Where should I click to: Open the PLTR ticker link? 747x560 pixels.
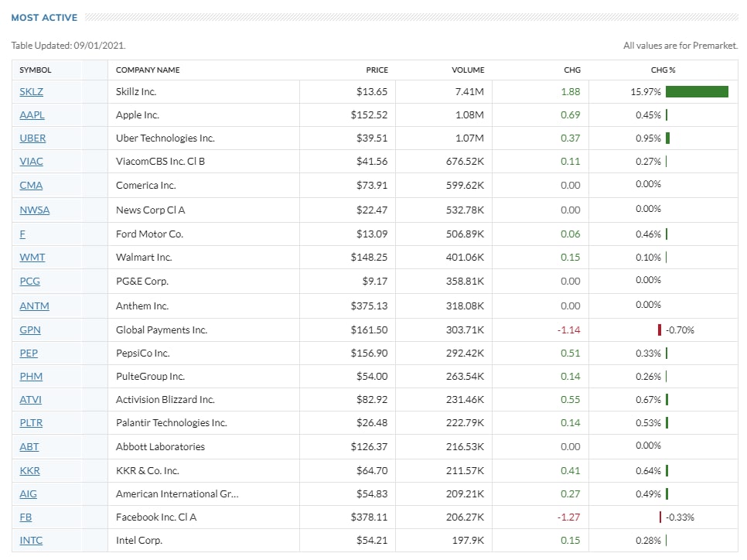click(x=31, y=423)
